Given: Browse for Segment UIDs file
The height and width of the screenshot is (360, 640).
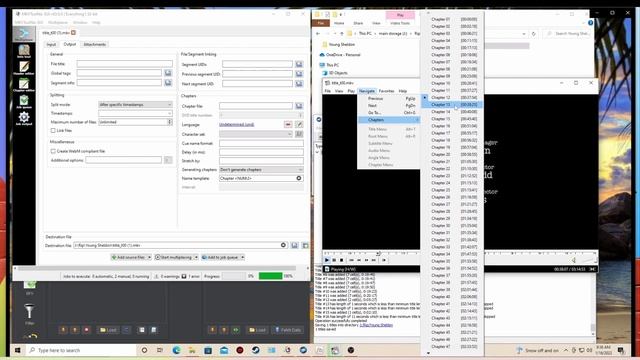Looking at the screenshot, I should 299,64.
